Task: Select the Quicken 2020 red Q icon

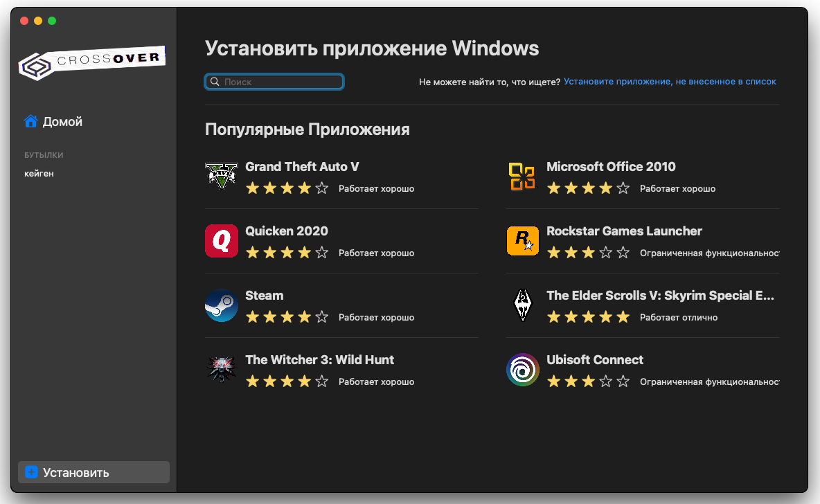Action: [x=222, y=240]
